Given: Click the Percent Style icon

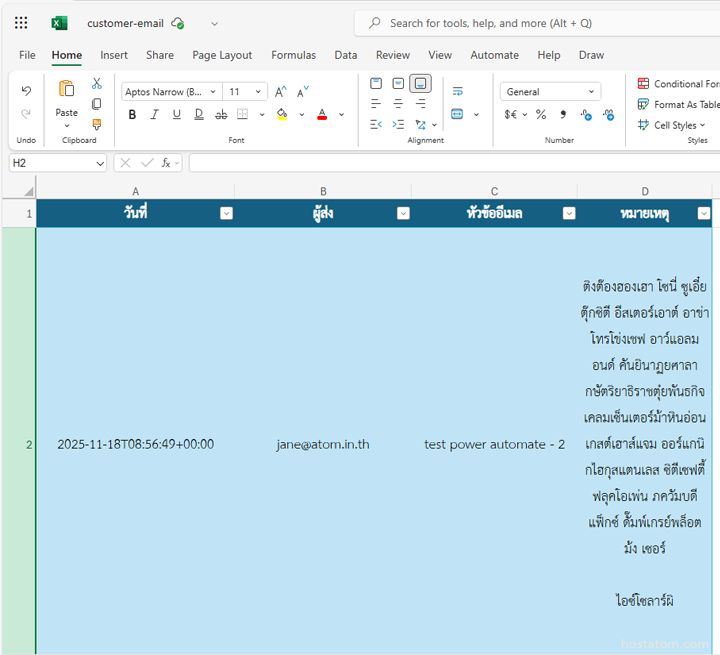Looking at the screenshot, I should pos(541,115).
